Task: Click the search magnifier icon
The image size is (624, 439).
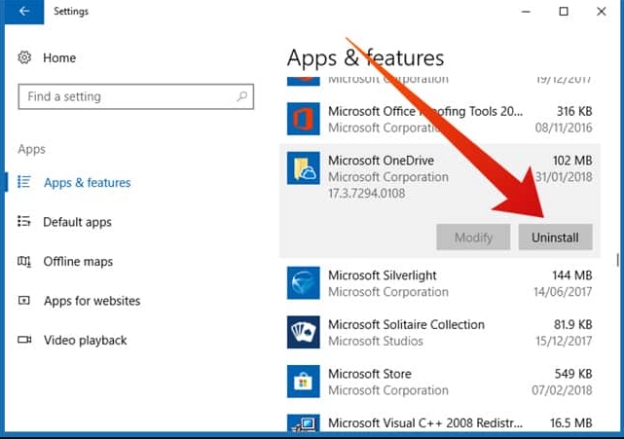Action: (x=242, y=96)
